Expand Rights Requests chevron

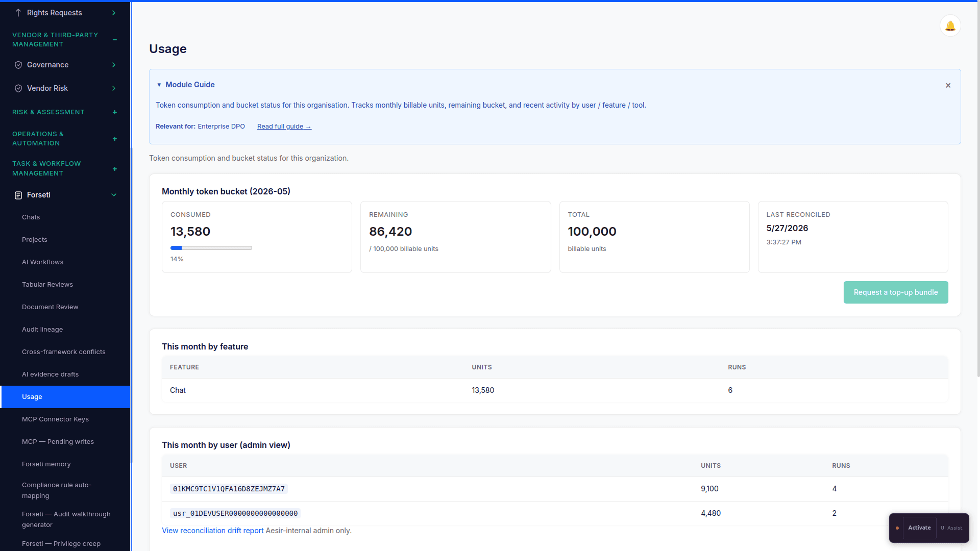[x=114, y=13]
